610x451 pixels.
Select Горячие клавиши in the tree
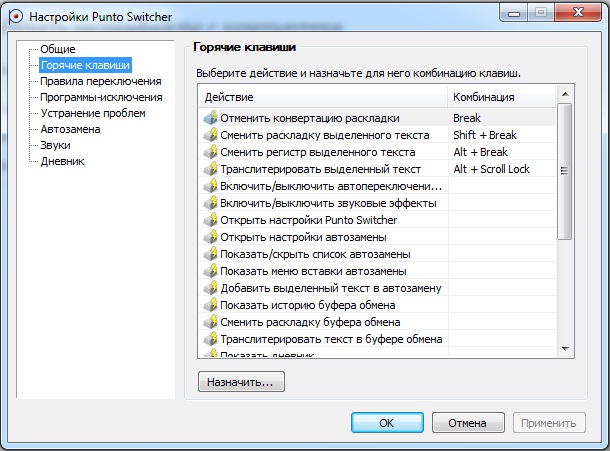[x=85, y=65]
